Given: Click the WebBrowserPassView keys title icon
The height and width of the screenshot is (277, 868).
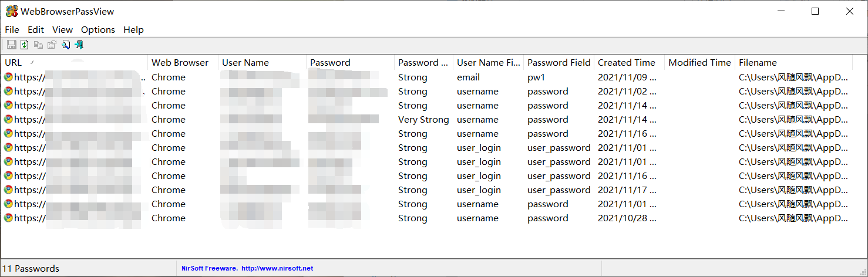Looking at the screenshot, I should click(12, 11).
